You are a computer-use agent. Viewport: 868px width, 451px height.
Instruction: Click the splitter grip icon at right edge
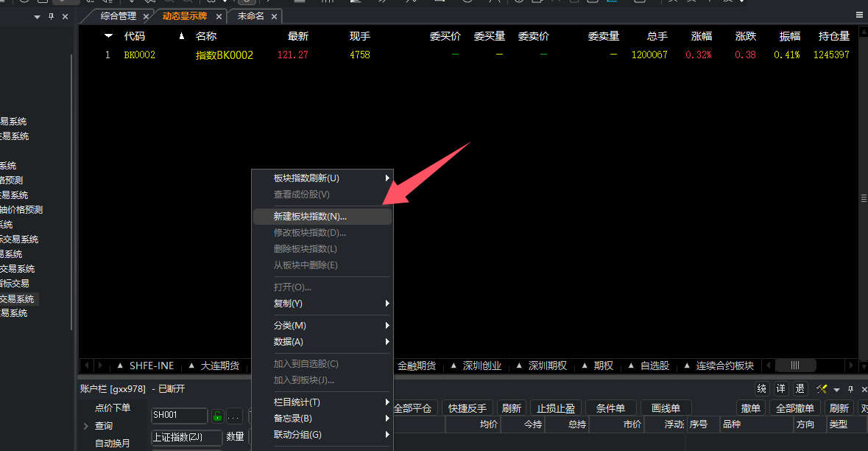[864, 197]
